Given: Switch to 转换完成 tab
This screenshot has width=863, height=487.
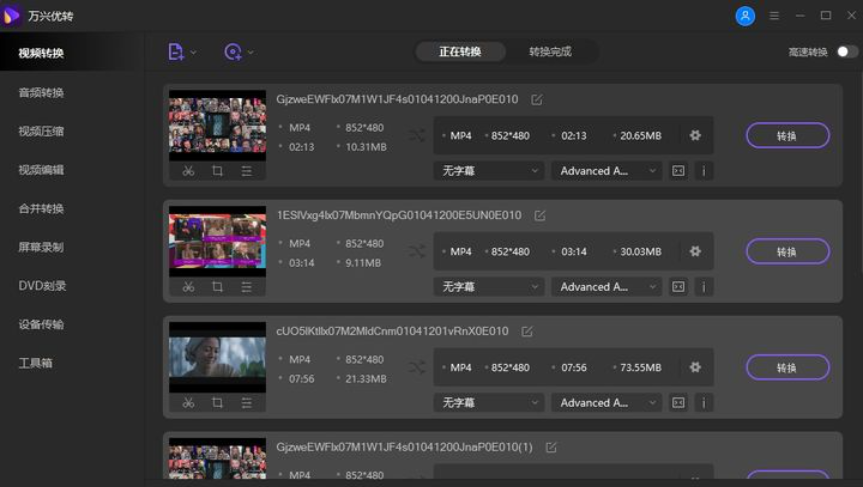Looking at the screenshot, I should 550,52.
